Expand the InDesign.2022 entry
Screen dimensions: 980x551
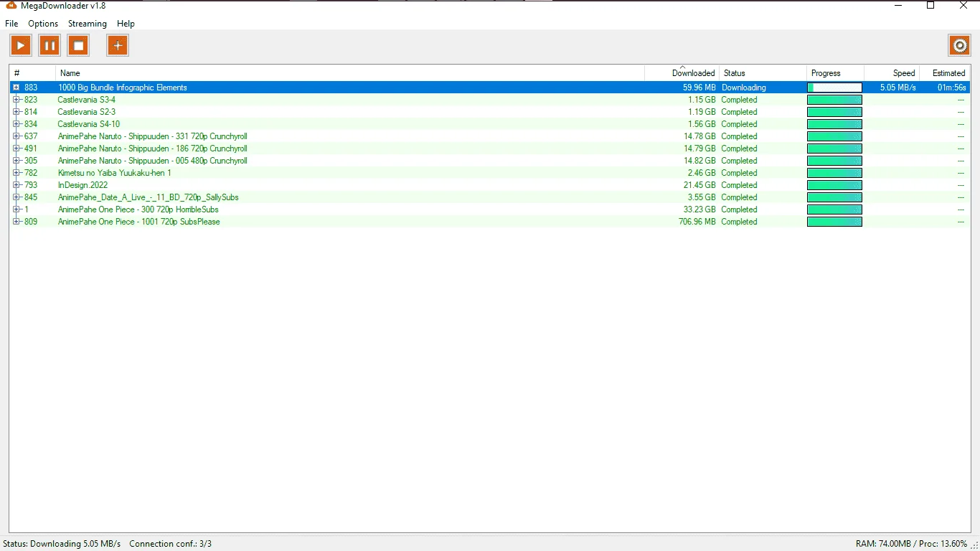[17, 185]
